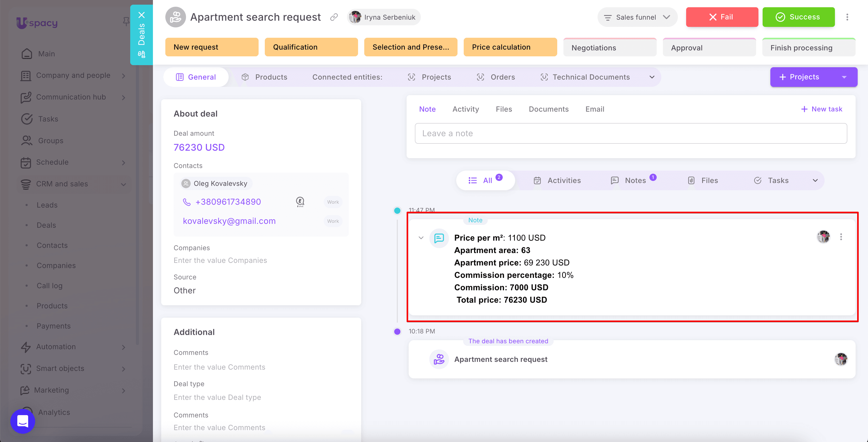Click the kovalevsky@gmail.com email link
Viewport: 868px width, 442px height.
coord(229,221)
